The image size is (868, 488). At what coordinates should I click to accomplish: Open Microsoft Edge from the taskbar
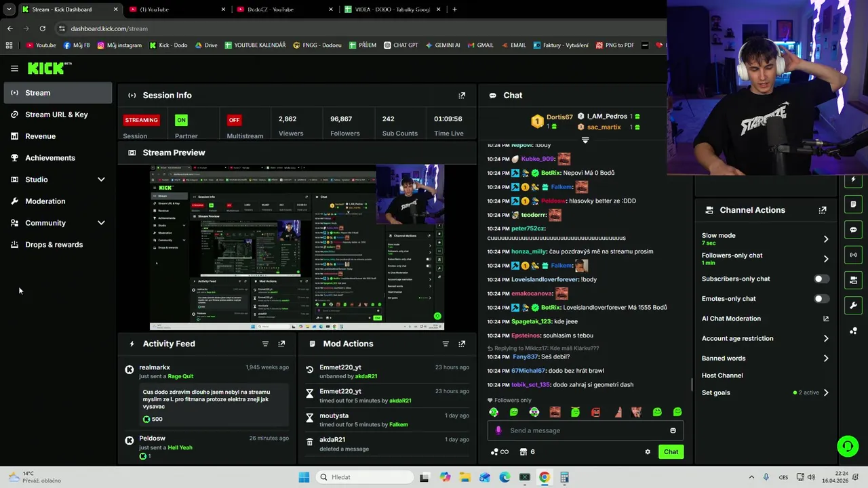505,477
